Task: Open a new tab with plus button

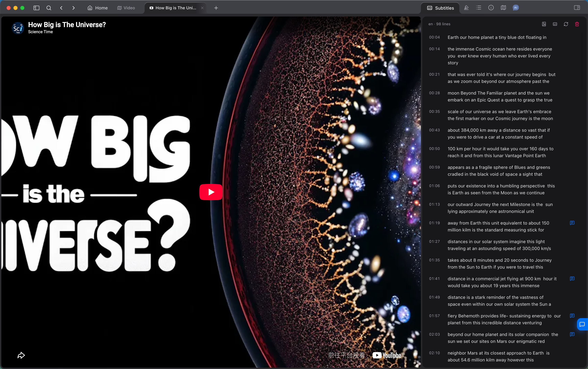Action: pyautogui.click(x=216, y=8)
